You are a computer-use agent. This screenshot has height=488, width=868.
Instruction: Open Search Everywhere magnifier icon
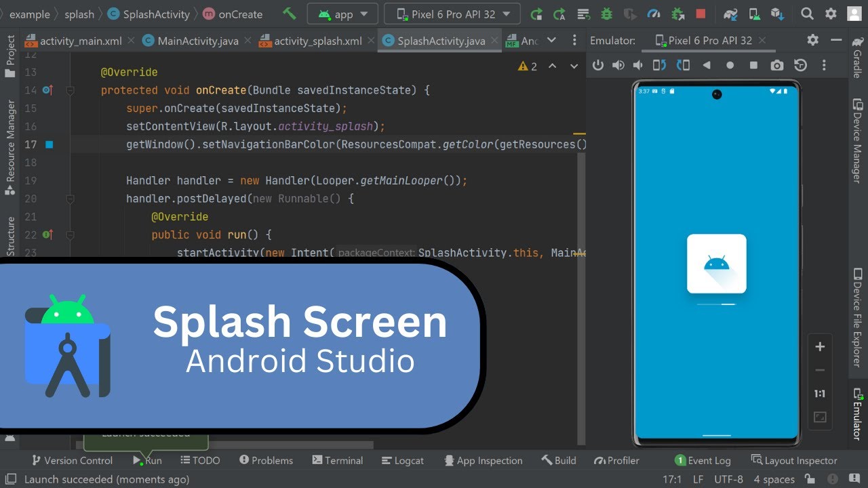[807, 14]
